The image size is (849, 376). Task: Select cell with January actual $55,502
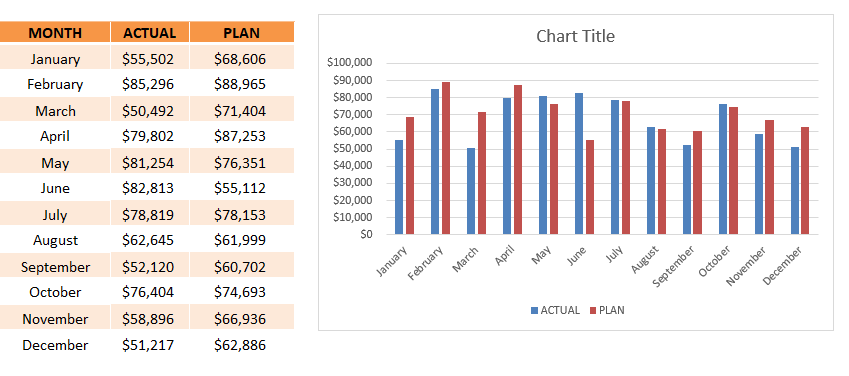tap(150, 57)
